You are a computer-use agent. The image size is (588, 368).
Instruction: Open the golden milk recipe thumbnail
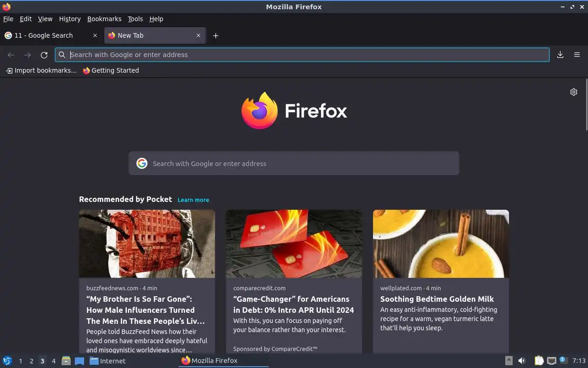coord(441,244)
